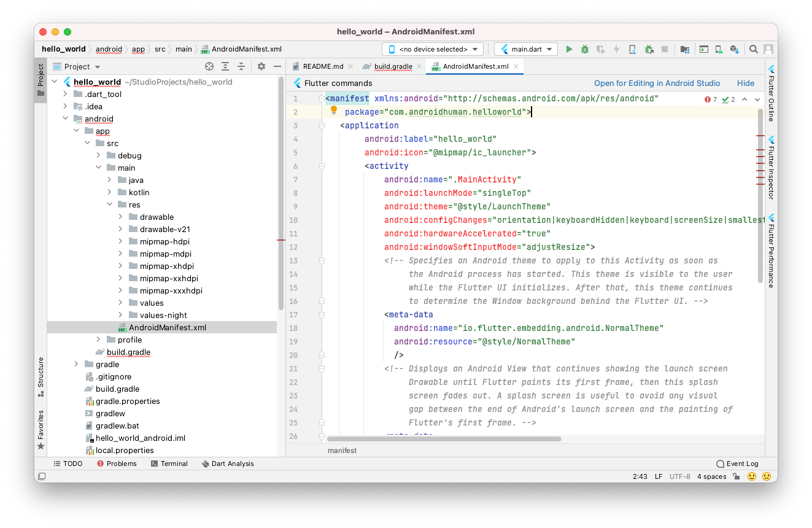Click the Flutter Attach debugger icon
812x528 pixels.
(649, 49)
